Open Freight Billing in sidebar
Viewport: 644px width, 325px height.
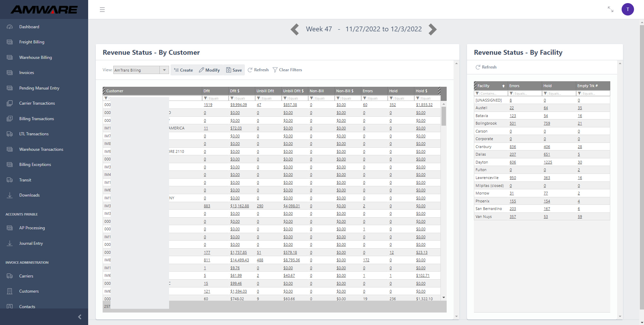32,42
